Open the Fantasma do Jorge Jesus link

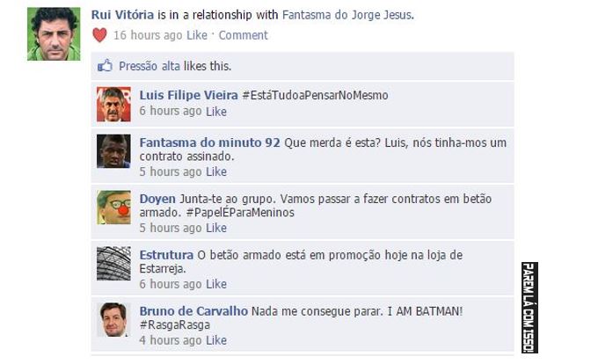[348, 15]
